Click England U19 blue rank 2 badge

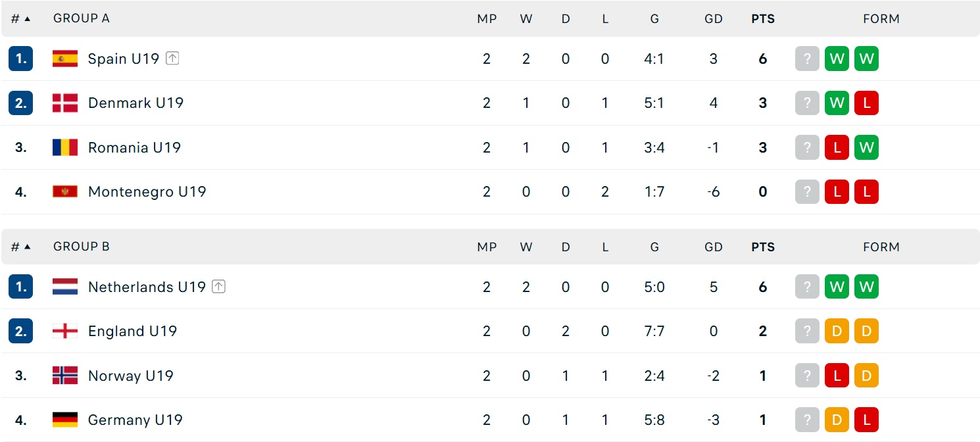tap(21, 331)
